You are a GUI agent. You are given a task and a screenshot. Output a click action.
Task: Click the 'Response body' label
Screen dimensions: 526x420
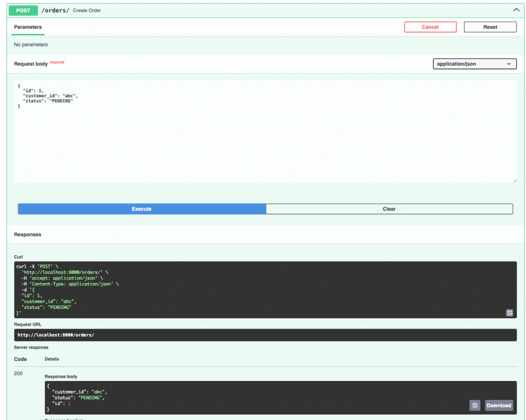[x=61, y=376]
